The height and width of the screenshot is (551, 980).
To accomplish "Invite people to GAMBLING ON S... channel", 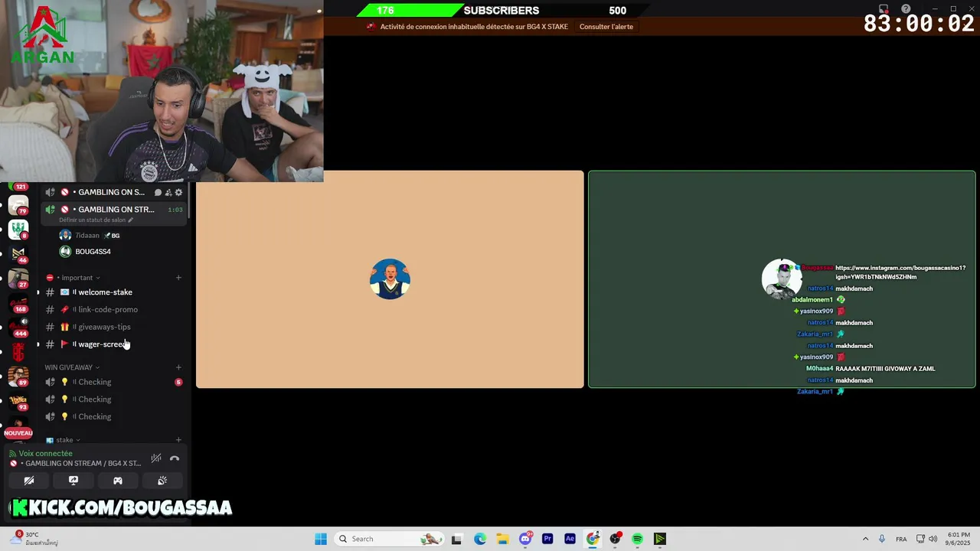I will click(x=168, y=192).
